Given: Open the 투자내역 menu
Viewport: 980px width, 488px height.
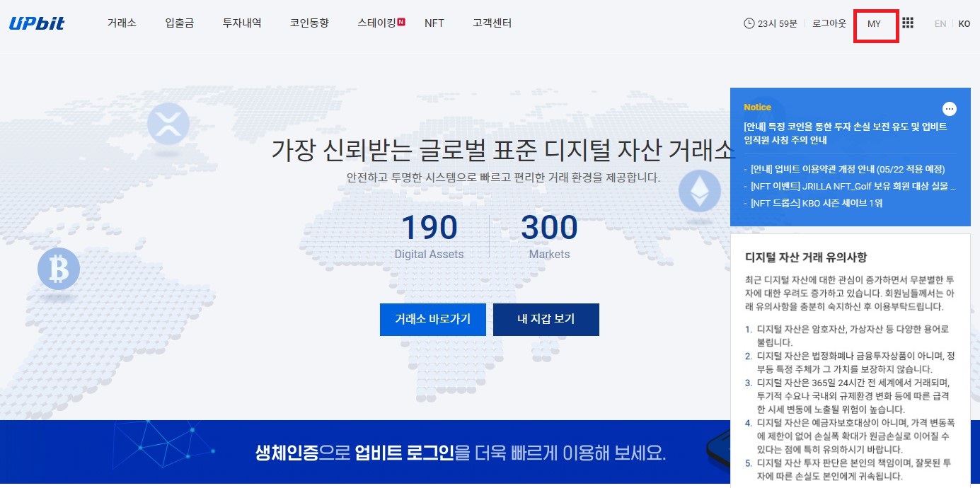Looking at the screenshot, I should (242, 23).
